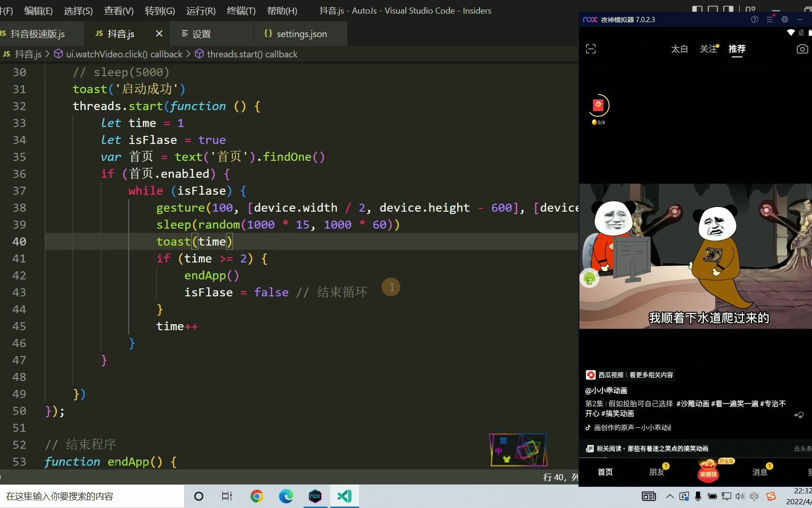Click the function endApp() definition on line 53

pyautogui.click(x=110, y=461)
